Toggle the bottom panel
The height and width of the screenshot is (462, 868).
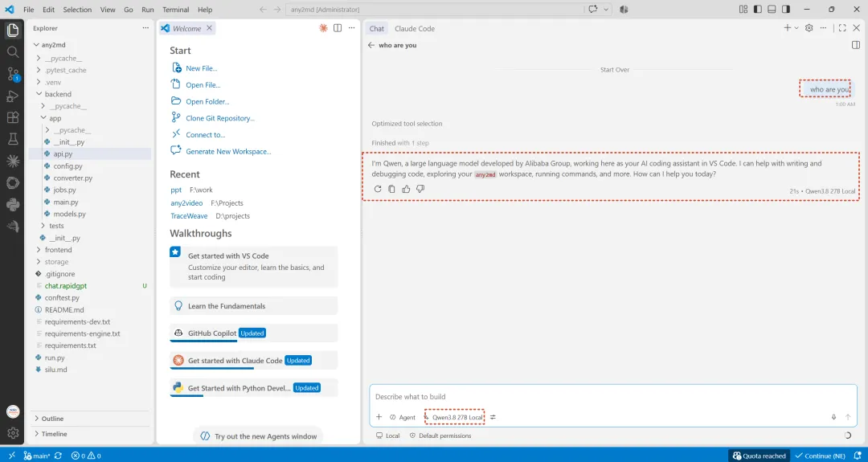(x=772, y=10)
